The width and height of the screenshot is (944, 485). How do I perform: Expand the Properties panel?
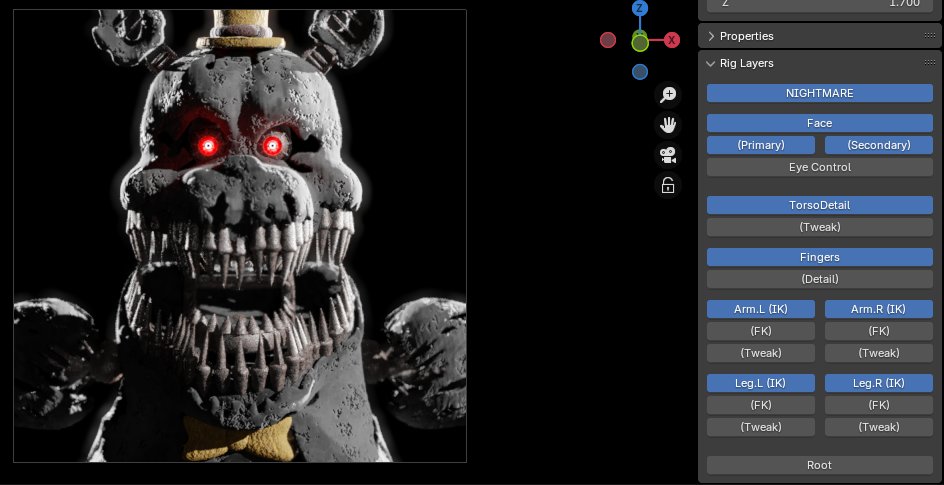pos(711,36)
